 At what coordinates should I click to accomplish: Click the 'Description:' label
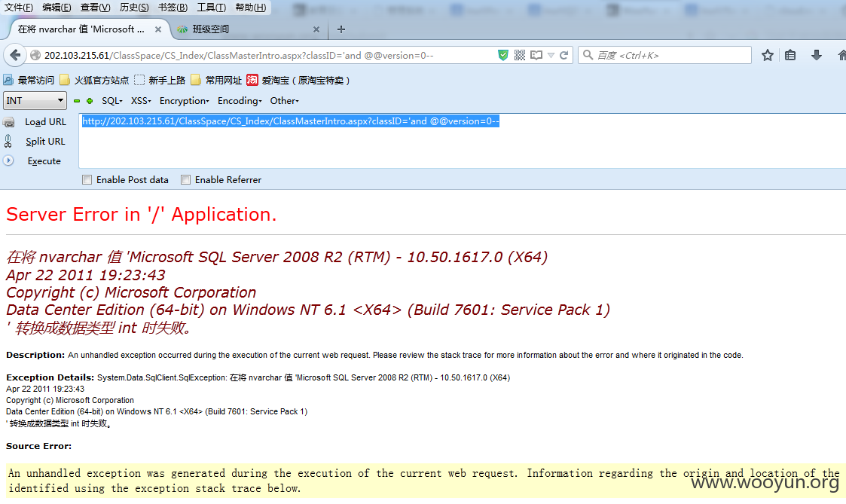[x=35, y=355]
